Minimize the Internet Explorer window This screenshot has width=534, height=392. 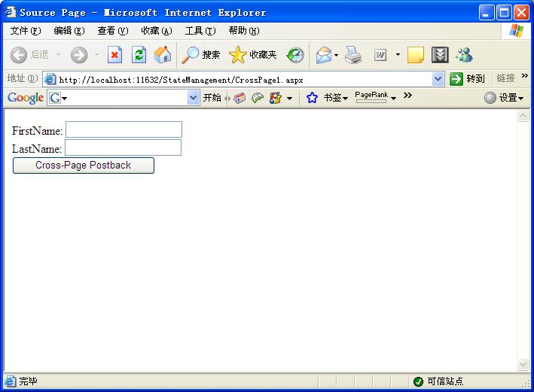487,13
